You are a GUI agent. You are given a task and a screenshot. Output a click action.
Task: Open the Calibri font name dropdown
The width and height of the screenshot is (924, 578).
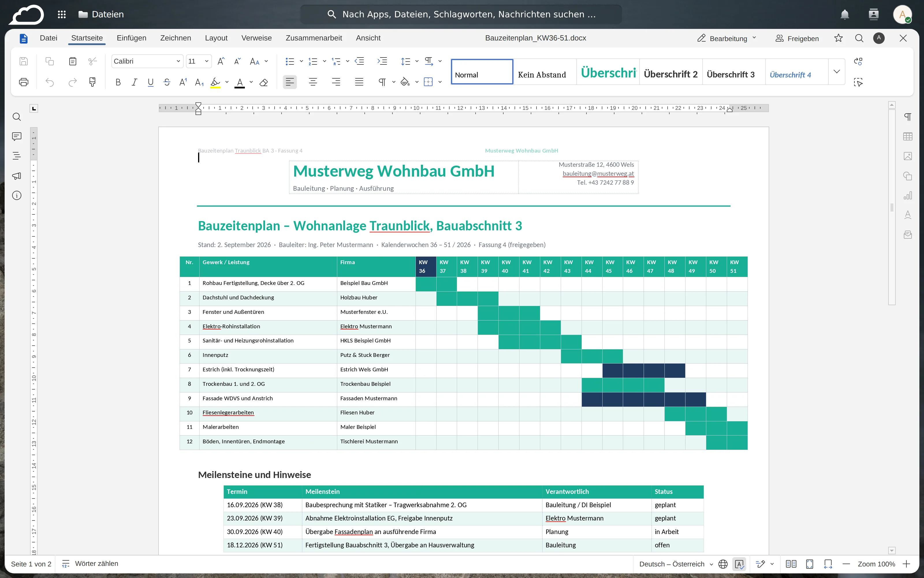pos(178,61)
